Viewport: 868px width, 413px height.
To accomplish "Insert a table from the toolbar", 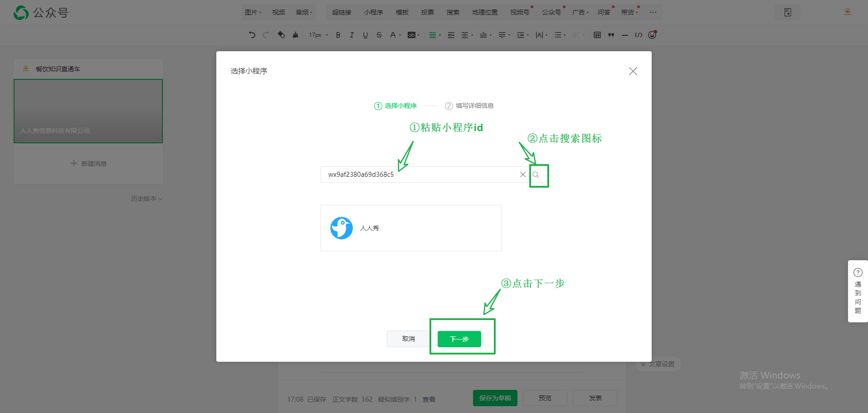I will pyautogui.click(x=597, y=35).
